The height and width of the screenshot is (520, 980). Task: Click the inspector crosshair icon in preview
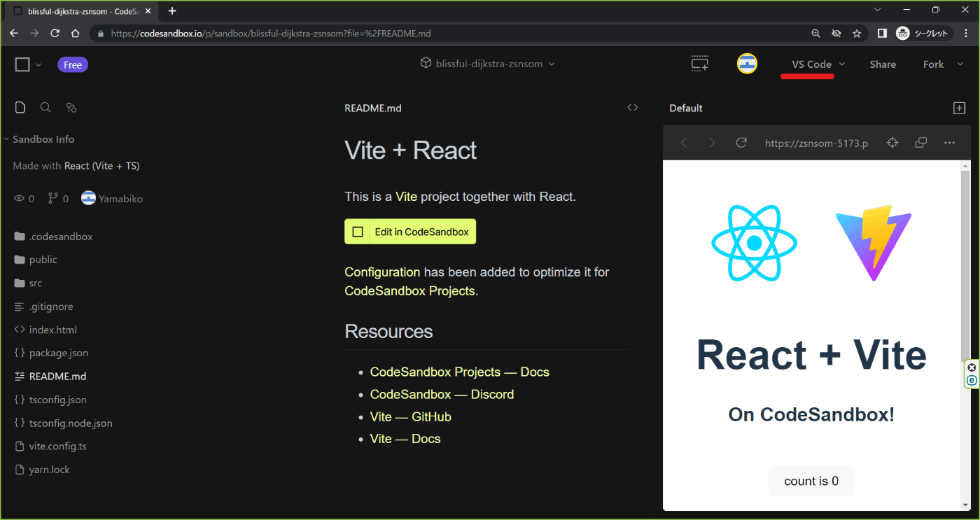point(892,143)
